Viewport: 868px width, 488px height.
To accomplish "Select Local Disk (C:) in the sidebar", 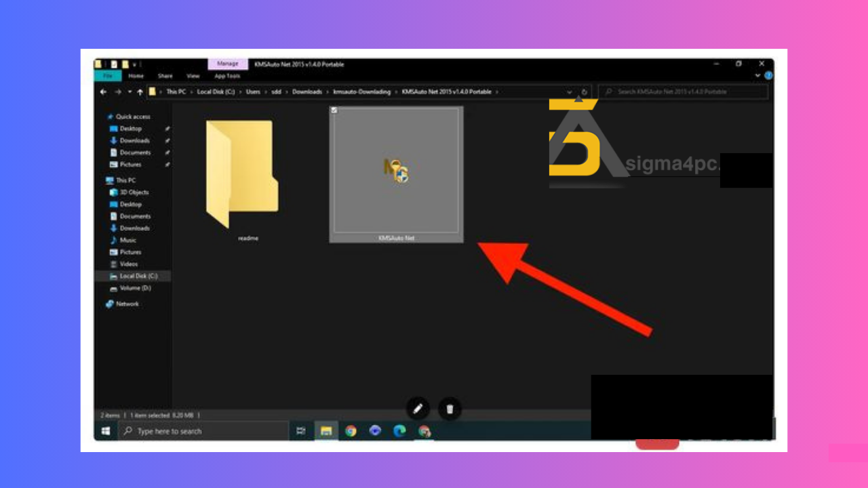I will coord(138,276).
